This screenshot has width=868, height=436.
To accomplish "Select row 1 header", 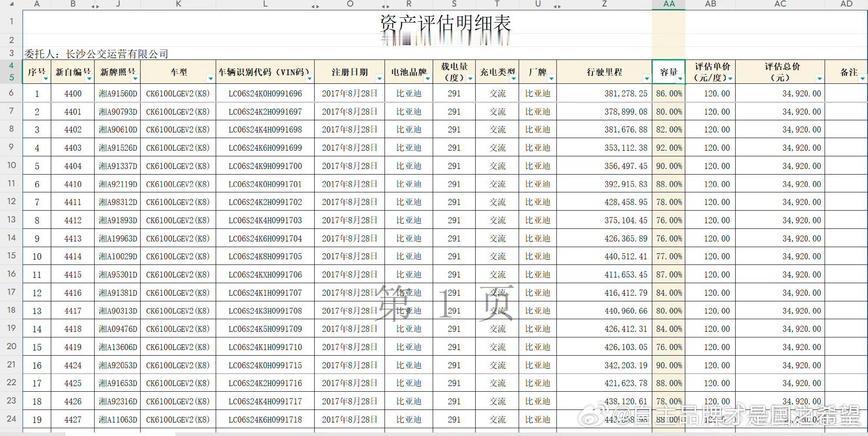I will tap(11, 22).
